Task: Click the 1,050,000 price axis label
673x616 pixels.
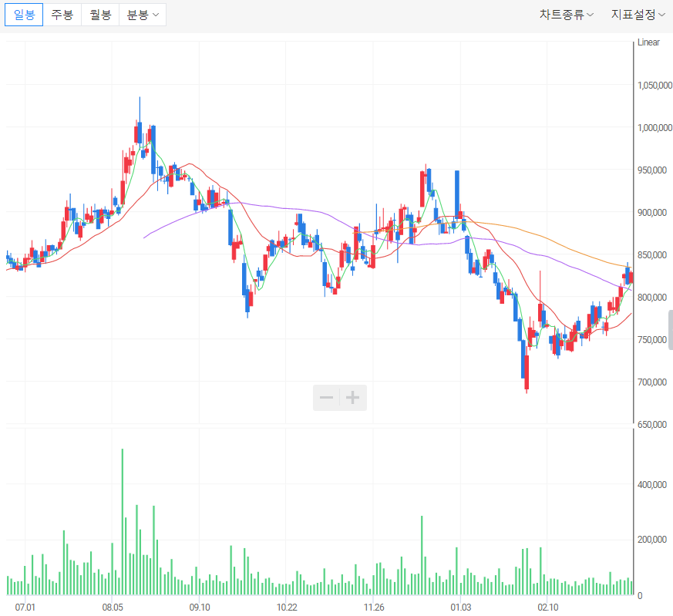Action: (654, 85)
